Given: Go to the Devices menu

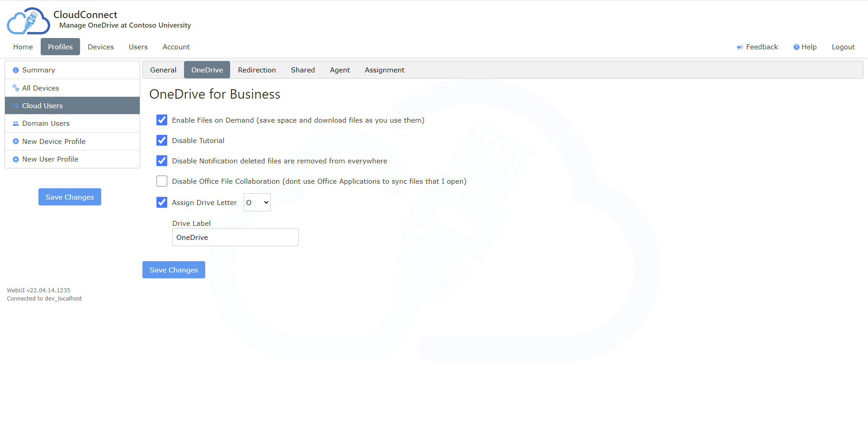Looking at the screenshot, I should tap(100, 47).
